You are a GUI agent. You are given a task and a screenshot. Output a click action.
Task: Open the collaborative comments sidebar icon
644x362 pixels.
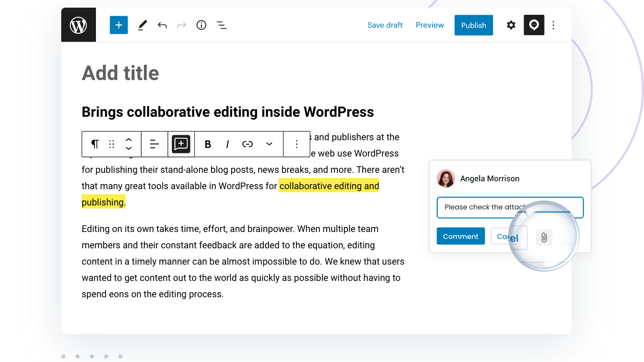pos(534,25)
